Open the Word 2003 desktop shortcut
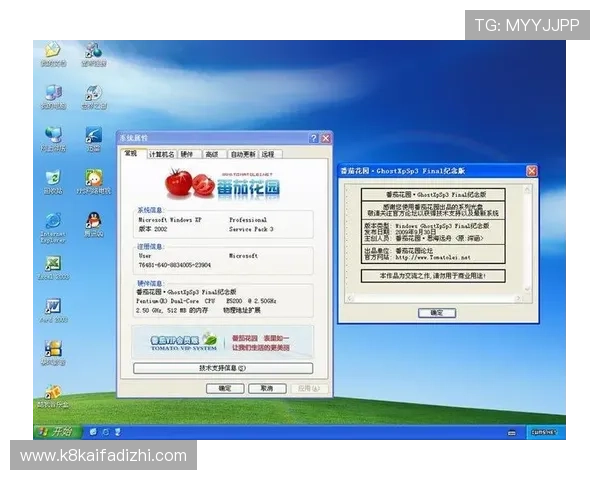This screenshot has height=480, width=600. [52, 305]
